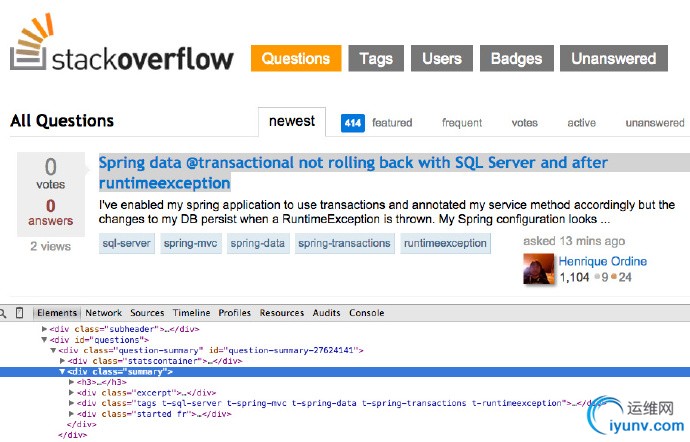The height and width of the screenshot is (442, 690).
Task: Switch to the Resources devtools tab
Action: [x=282, y=313]
